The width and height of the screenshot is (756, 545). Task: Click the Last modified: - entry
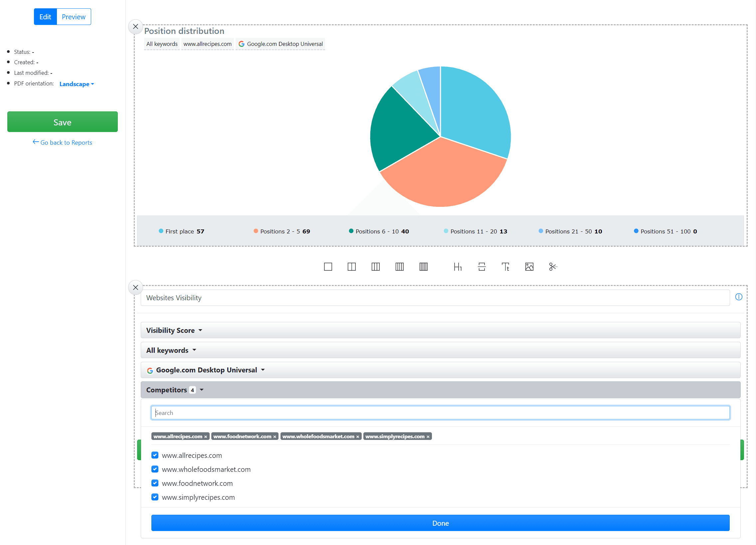[x=33, y=73]
